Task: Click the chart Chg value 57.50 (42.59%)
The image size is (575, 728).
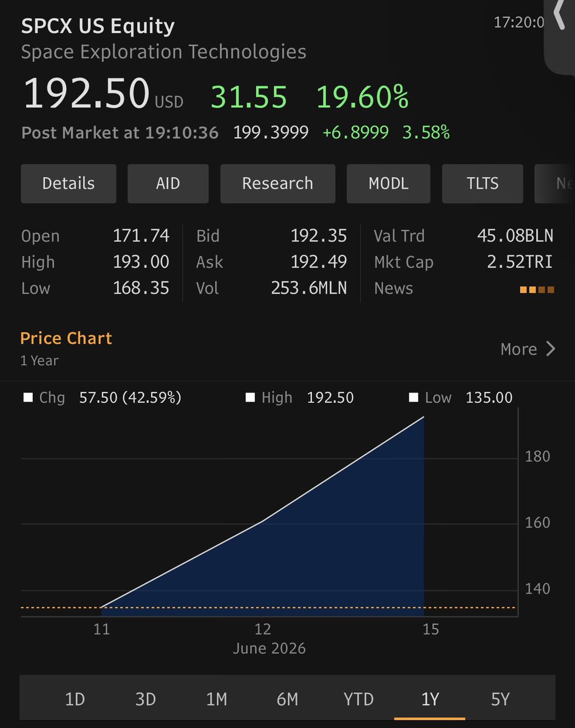Action: 131,398
